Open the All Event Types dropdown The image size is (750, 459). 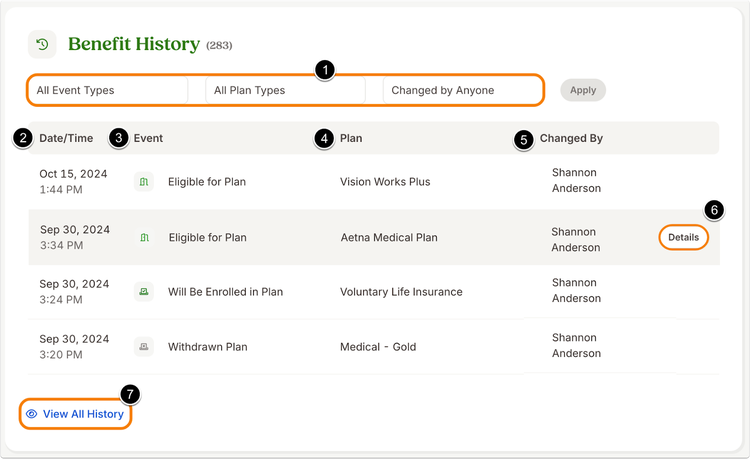pyautogui.click(x=108, y=90)
